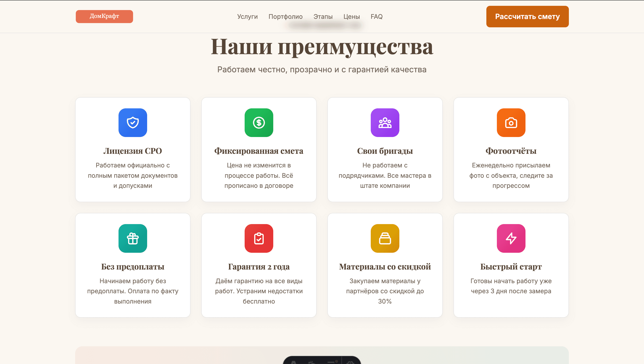This screenshot has width=644, height=364.
Task: Go to the «FAQ» section
Action: 377,17
